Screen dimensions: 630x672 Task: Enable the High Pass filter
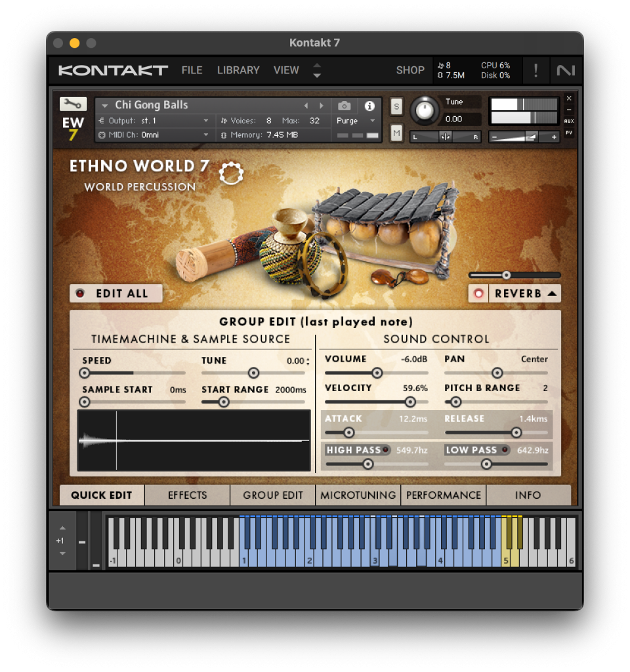coord(386,450)
